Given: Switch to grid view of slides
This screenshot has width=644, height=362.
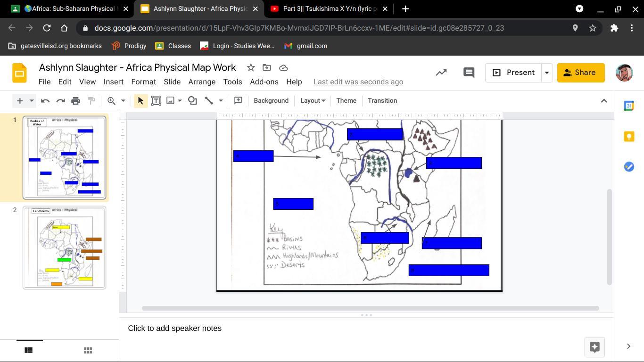Looking at the screenshot, I should point(88,350).
